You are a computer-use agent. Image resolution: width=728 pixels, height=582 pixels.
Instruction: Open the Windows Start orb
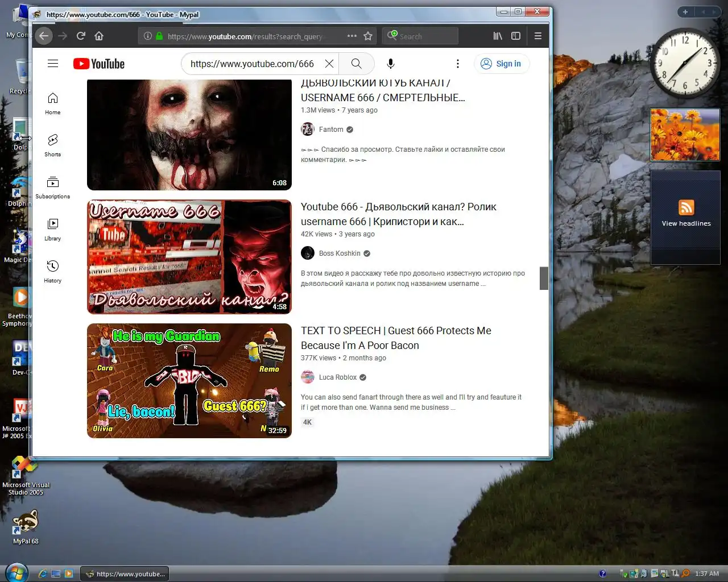pos(16,572)
